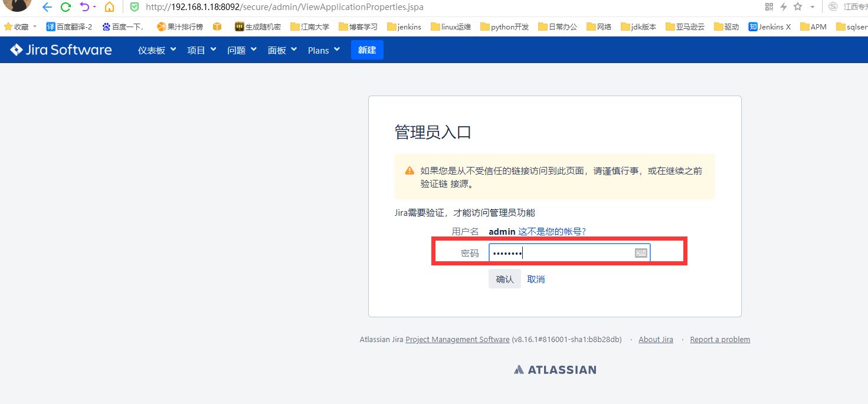
Task: Click the Atlassian footer logo
Action: (555, 370)
